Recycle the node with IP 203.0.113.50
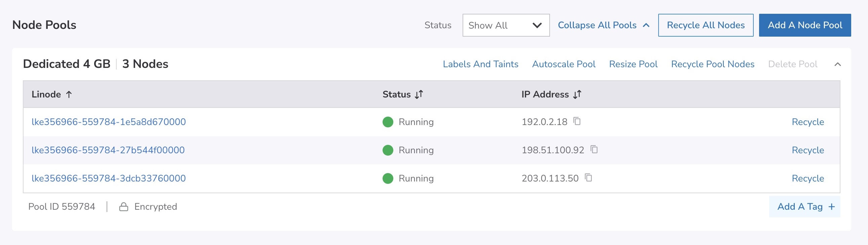 (x=807, y=178)
